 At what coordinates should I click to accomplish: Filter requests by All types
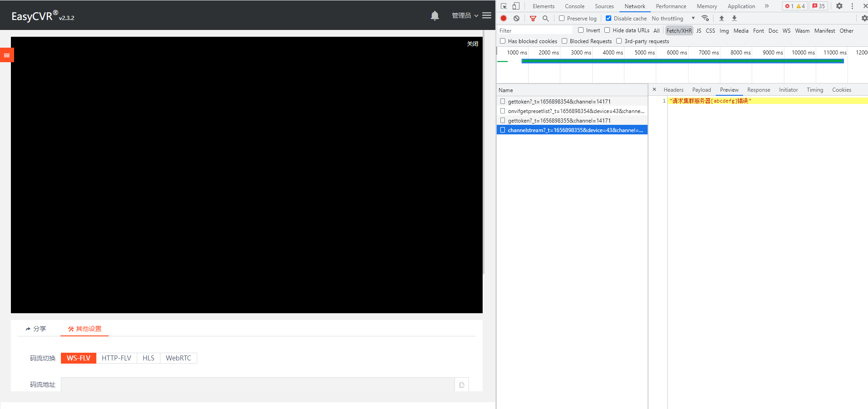click(656, 31)
